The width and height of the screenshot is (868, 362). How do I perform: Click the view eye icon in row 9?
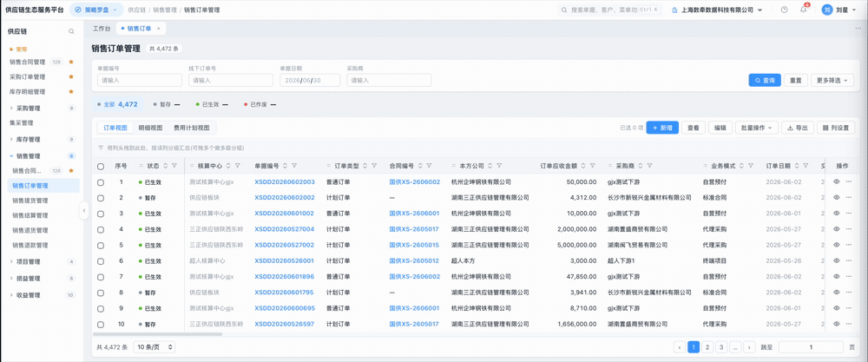click(x=837, y=308)
